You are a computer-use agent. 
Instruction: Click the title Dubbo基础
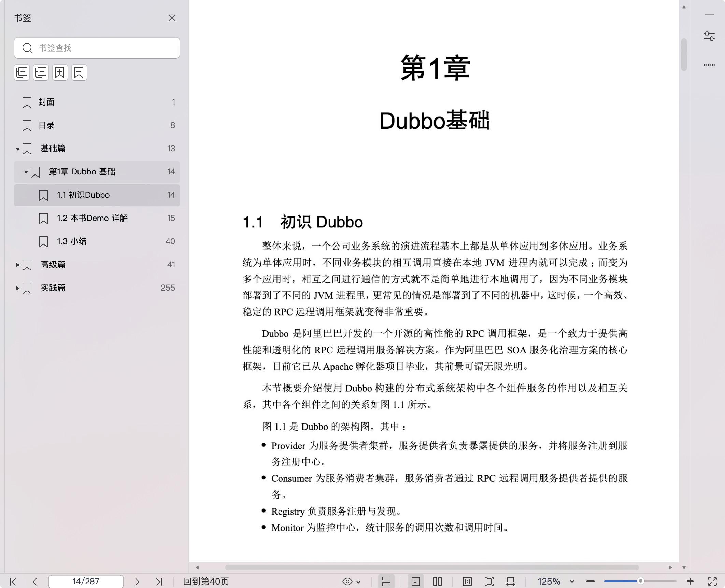click(435, 121)
